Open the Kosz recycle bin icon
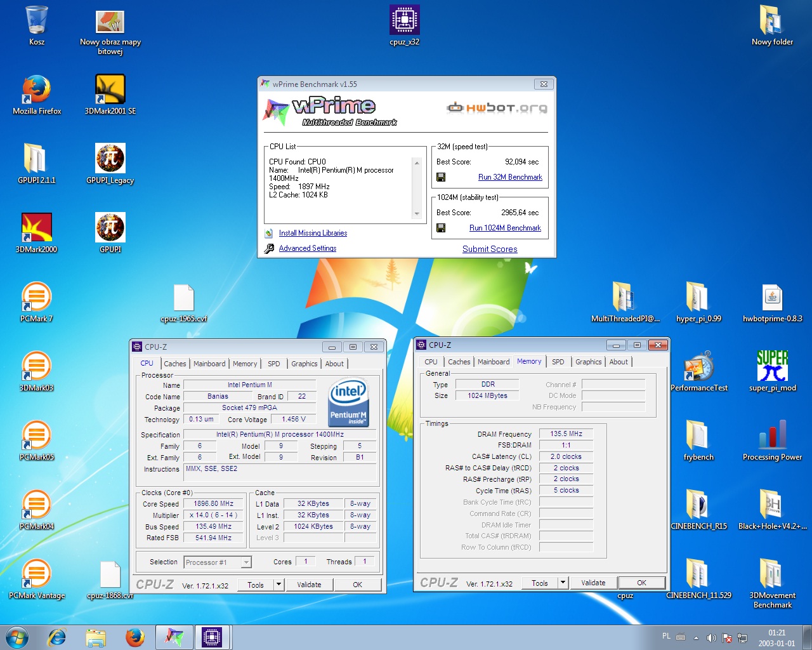Viewport: 812px width, 650px height. [x=37, y=26]
